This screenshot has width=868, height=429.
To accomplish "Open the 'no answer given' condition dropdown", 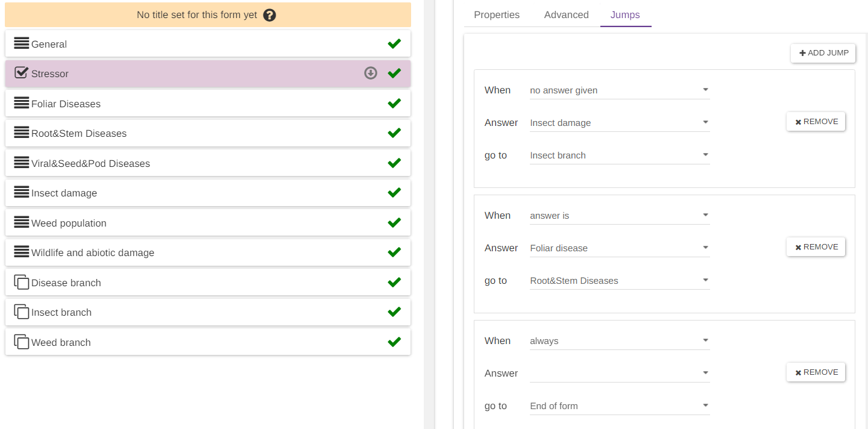I will (619, 90).
